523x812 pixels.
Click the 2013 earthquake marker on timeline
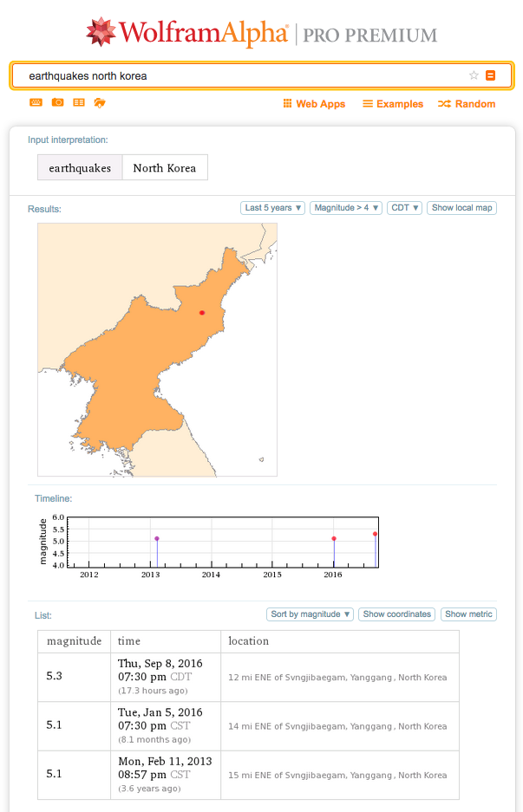[157, 539]
